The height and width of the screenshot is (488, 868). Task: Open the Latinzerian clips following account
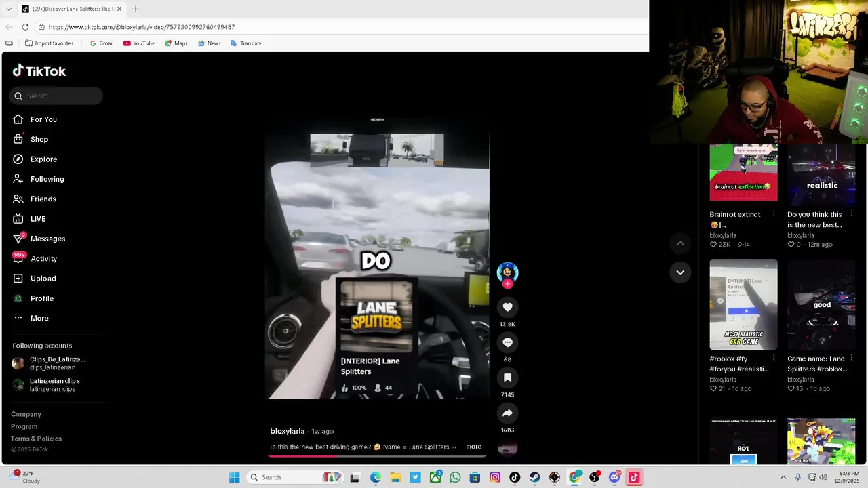[x=46, y=385]
